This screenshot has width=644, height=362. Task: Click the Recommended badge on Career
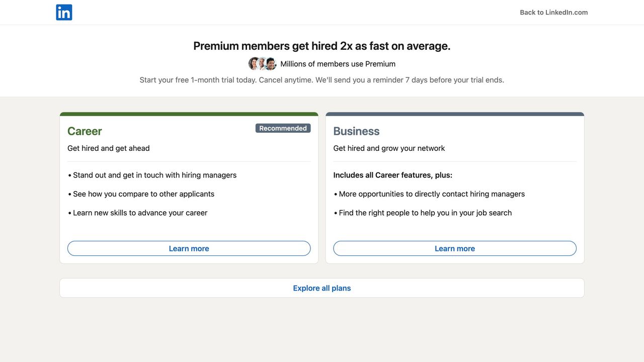click(x=283, y=128)
